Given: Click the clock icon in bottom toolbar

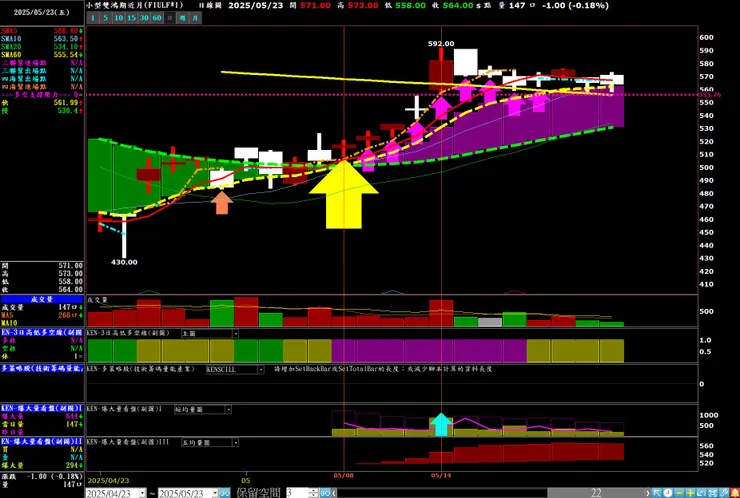Looking at the screenshot, I should [668, 493].
